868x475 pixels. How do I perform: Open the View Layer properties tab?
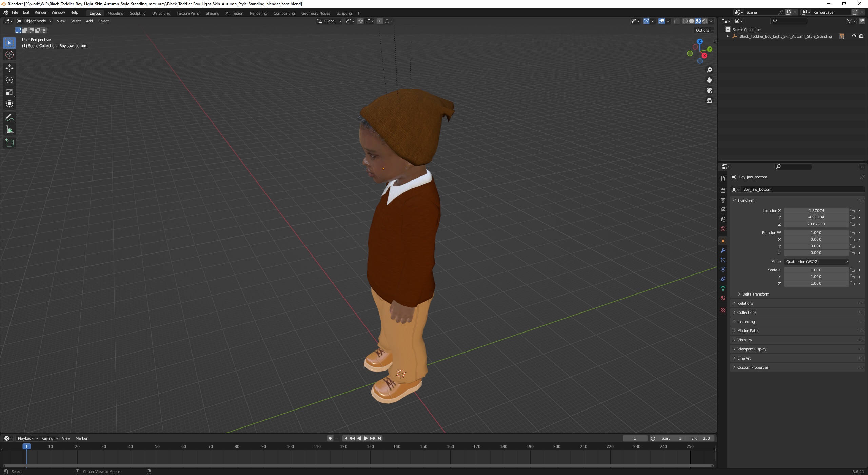723,210
